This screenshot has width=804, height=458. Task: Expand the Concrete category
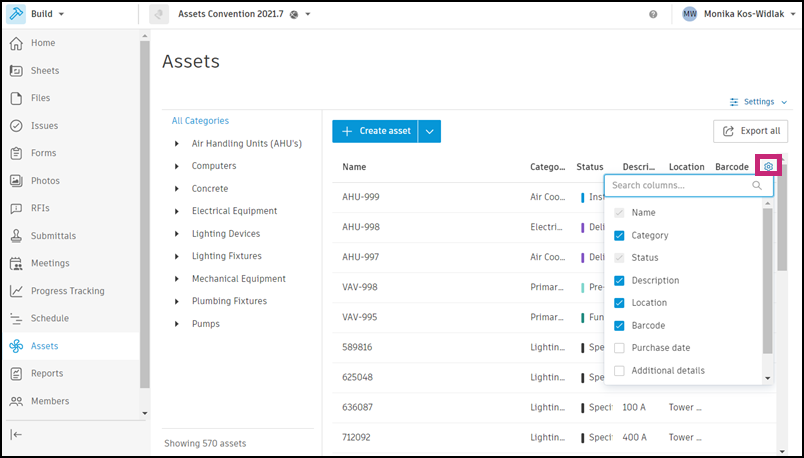click(177, 189)
